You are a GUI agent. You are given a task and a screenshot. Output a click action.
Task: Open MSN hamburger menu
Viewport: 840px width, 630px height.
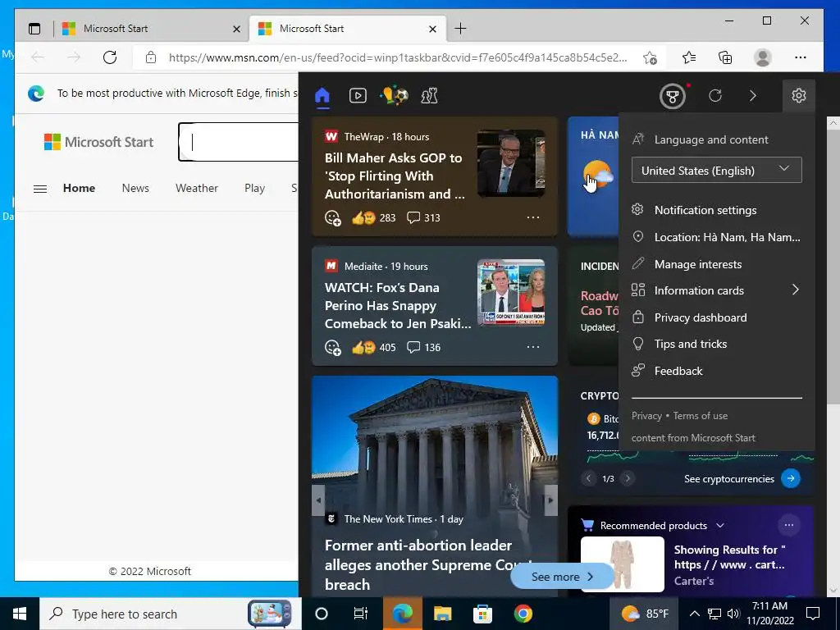[40, 189]
